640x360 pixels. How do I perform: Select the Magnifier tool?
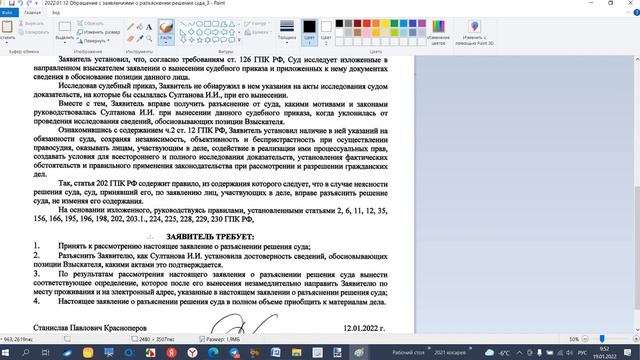point(149,39)
